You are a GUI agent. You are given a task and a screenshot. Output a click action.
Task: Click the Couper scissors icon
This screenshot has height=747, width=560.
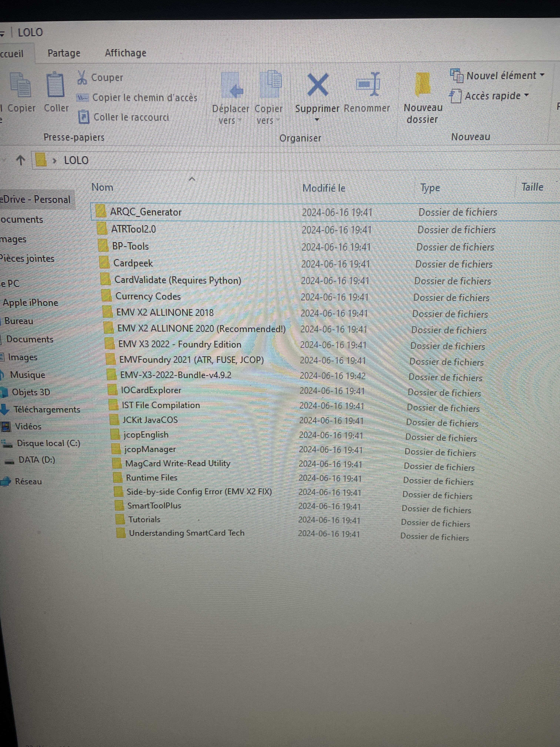(x=82, y=77)
